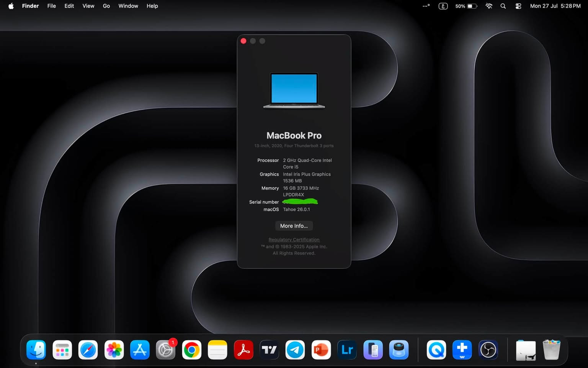
Task: Open the TradingView app icon
Action: point(269,350)
